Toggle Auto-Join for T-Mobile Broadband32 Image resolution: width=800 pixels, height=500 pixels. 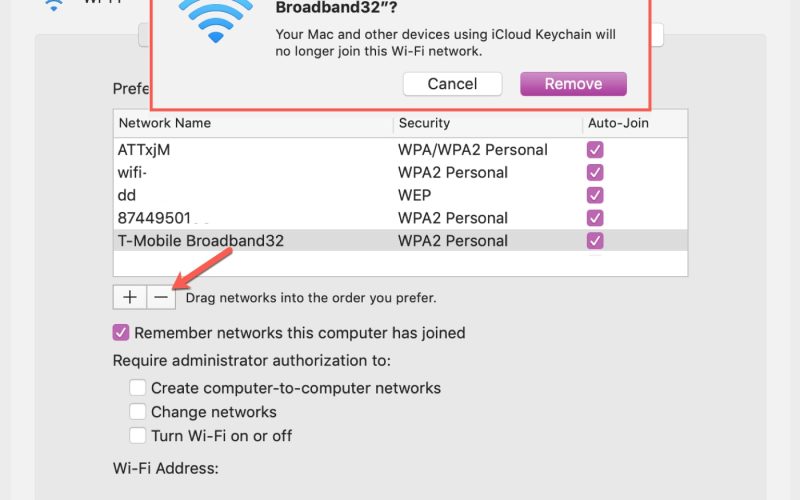(x=595, y=241)
